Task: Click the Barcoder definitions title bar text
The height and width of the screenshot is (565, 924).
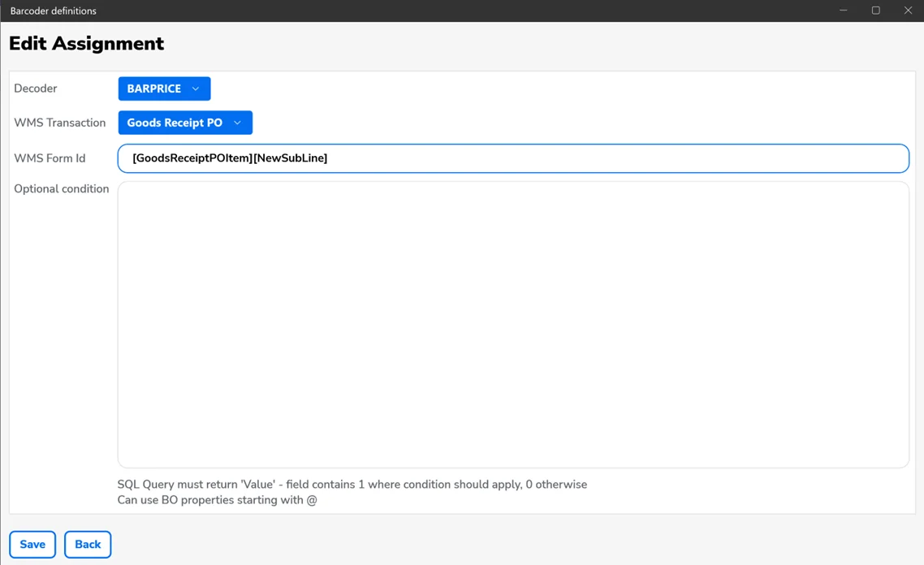Action: tap(54, 11)
